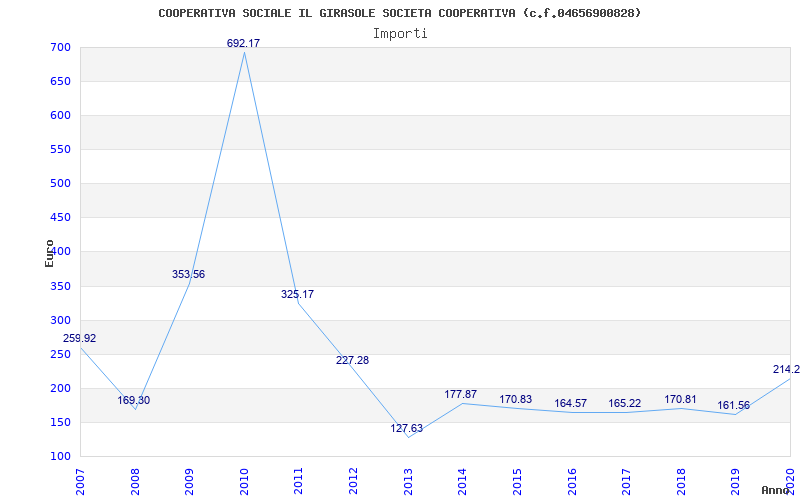Screen dimensions: 800x500
Task: Click the 2019 year axis label
Action: pyautogui.click(x=735, y=481)
